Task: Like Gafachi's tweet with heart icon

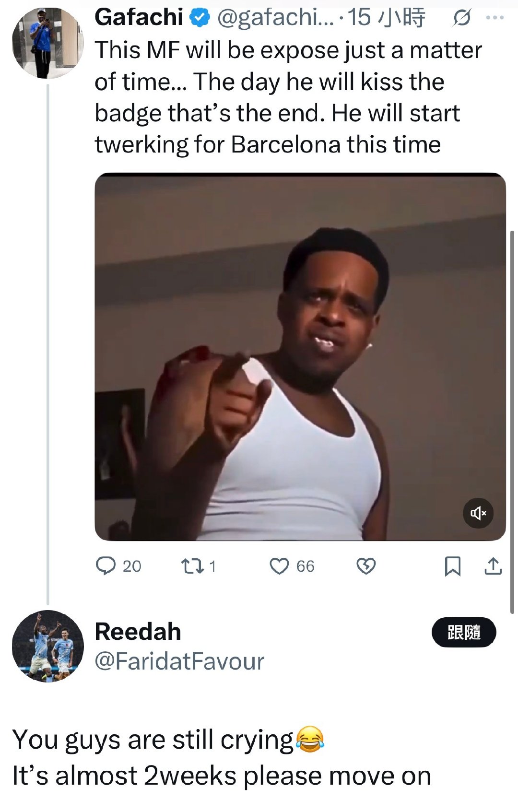Action: pyautogui.click(x=292, y=566)
